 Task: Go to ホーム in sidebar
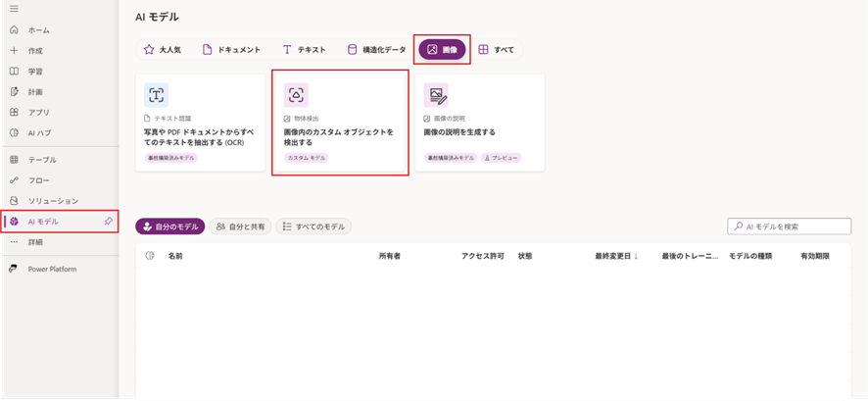point(39,30)
